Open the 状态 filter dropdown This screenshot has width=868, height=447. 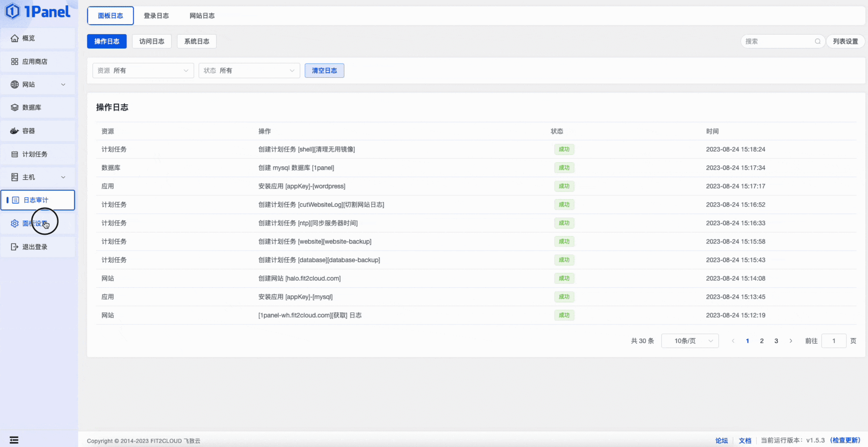click(249, 71)
